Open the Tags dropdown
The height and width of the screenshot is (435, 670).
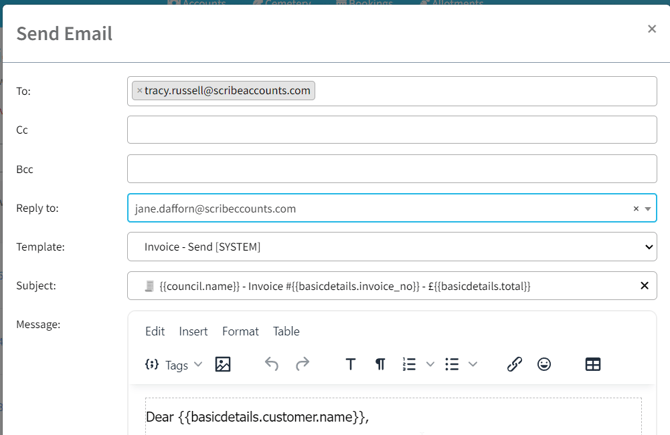(x=175, y=365)
